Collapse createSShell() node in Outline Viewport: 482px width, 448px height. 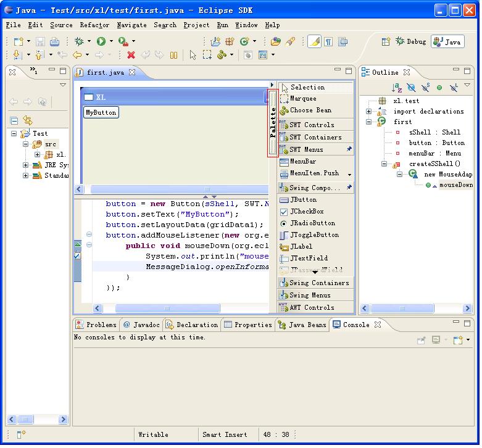[384, 164]
